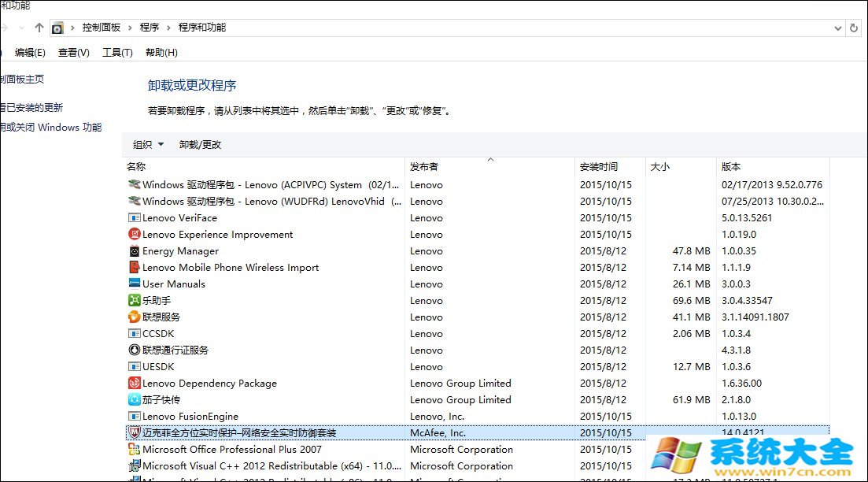Click the Microsoft Office Professional Plus 2007 icon
This screenshot has height=482, width=868.
coord(134,449)
